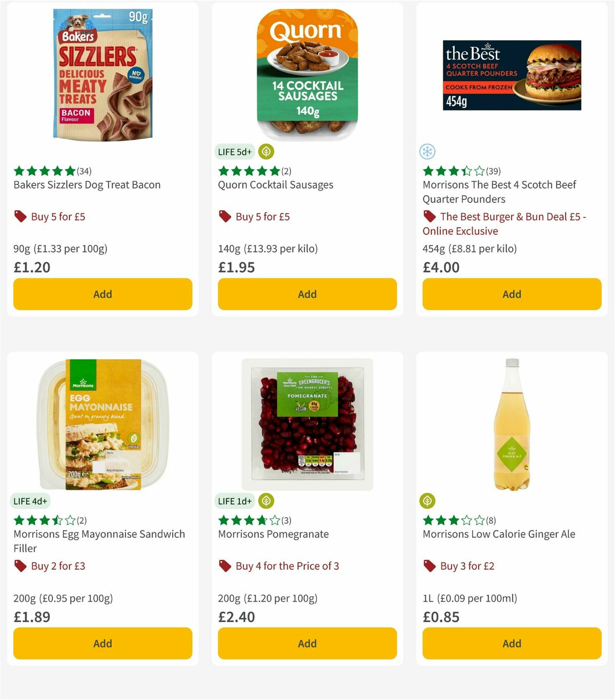Add Morrisons Low Calorie Ginger Ale to basket
This screenshot has width=615, height=700.
click(x=511, y=643)
